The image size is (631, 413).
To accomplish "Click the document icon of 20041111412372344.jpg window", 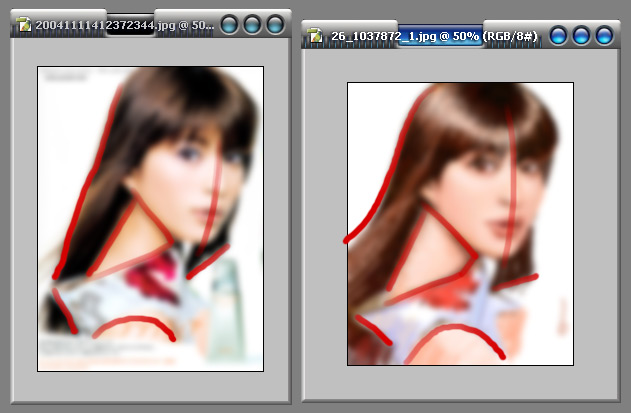I will (x=24, y=25).
